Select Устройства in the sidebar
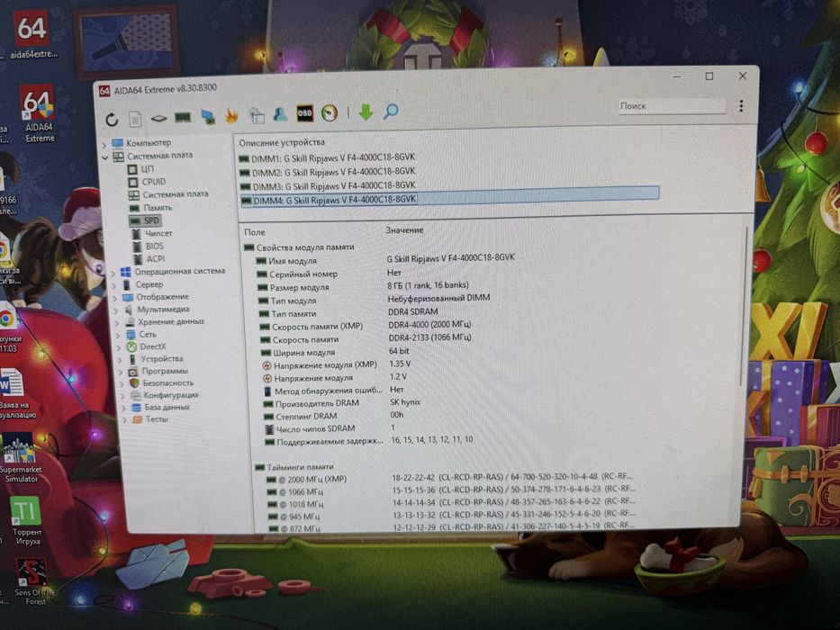 (x=156, y=358)
